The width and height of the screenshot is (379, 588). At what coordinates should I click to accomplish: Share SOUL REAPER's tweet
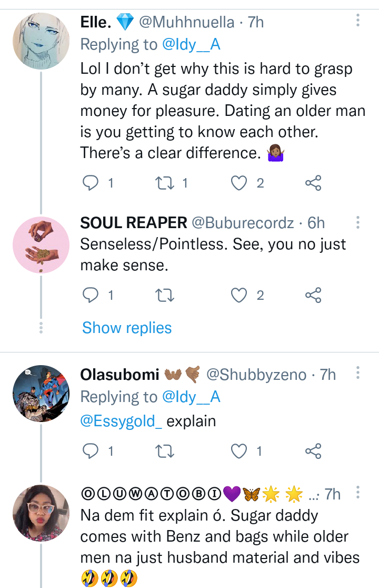pyautogui.click(x=313, y=296)
